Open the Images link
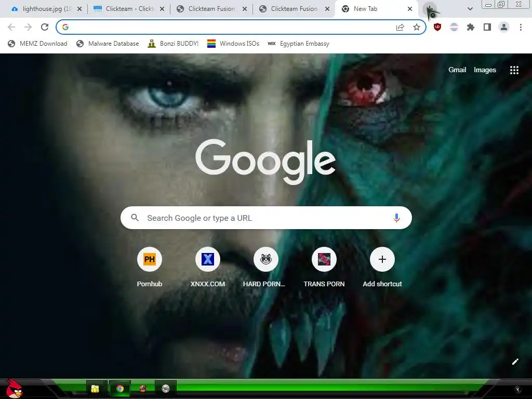Screen dimensions: 532x399 (x=485, y=70)
